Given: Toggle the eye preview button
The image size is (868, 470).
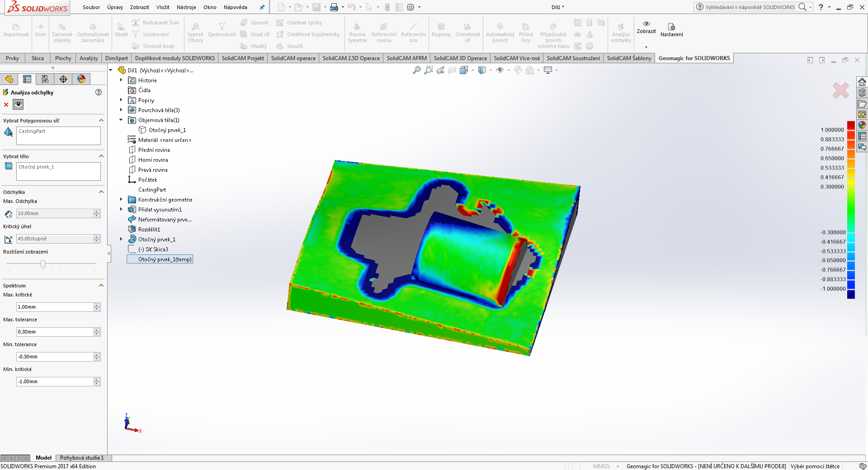Looking at the screenshot, I should (18, 105).
